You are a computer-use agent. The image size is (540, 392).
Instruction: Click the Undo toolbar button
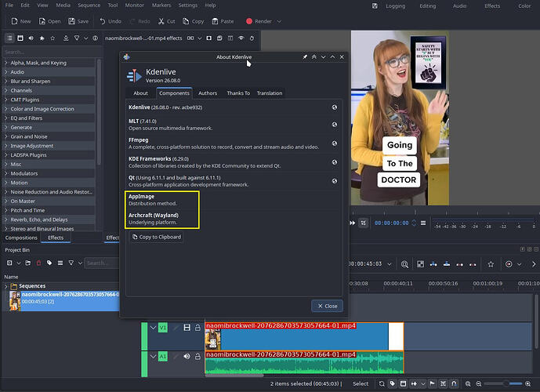click(x=111, y=21)
